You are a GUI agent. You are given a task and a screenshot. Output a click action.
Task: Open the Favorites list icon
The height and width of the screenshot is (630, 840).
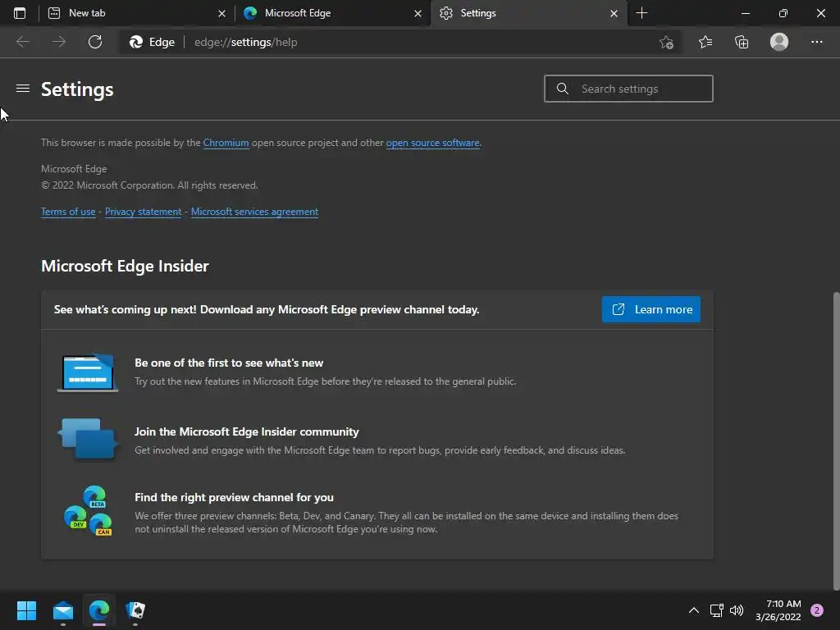[x=705, y=42]
